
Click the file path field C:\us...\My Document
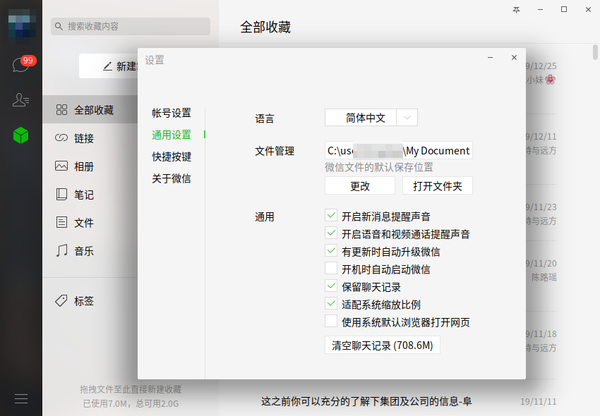click(x=398, y=150)
